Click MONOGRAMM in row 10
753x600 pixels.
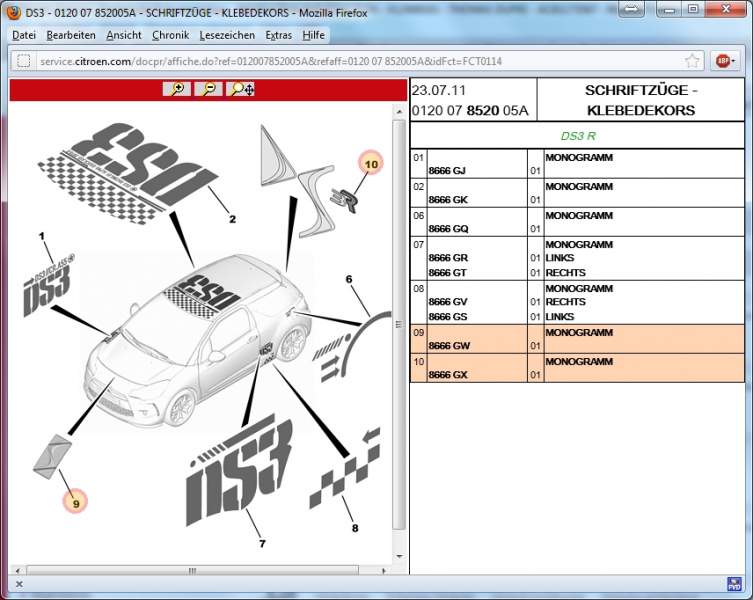click(579, 361)
